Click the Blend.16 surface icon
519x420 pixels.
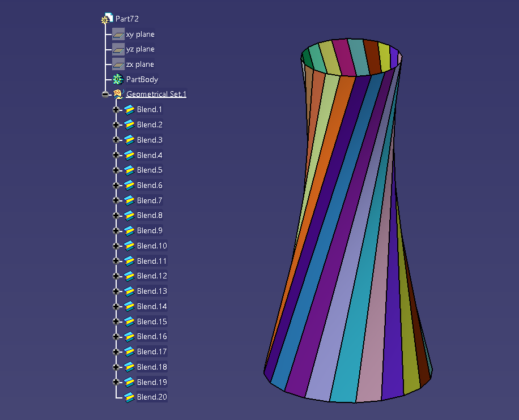click(x=129, y=336)
